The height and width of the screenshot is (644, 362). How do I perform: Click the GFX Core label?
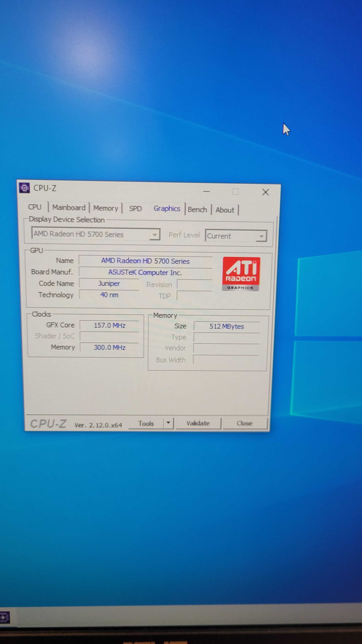tap(60, 325)
